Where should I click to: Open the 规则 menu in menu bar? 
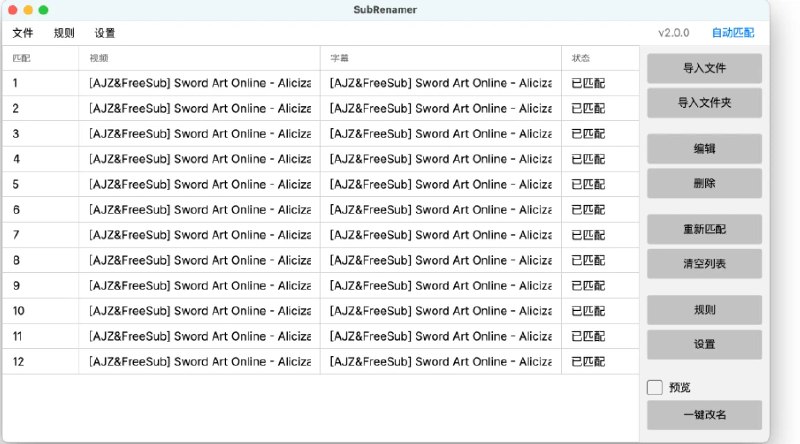[64, 33]
